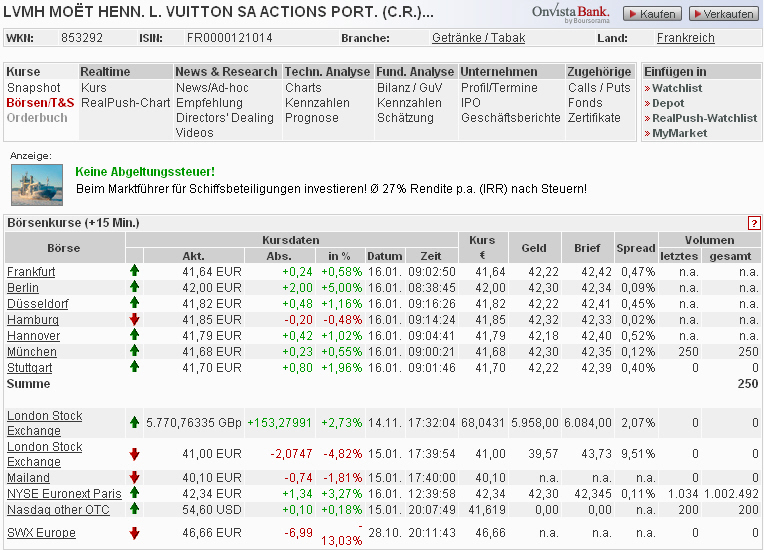Open Charts under Techn. Analyse

[303, 88]
